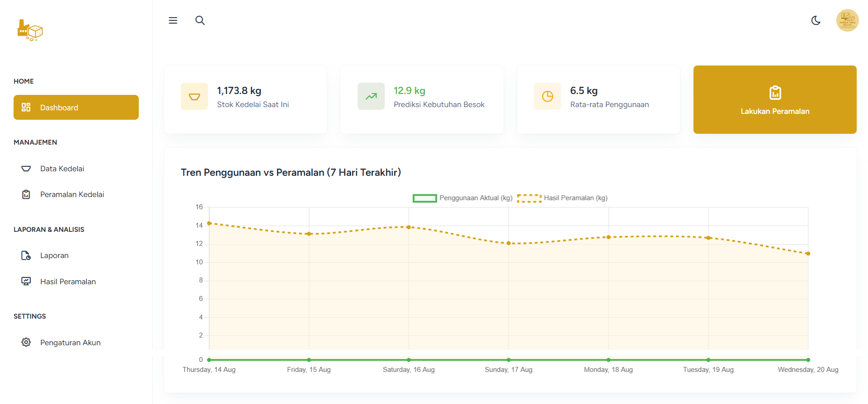This screenshot has width=868, height=404.
Task: Go to Data Kedelai page
Action: click(62, 169)
